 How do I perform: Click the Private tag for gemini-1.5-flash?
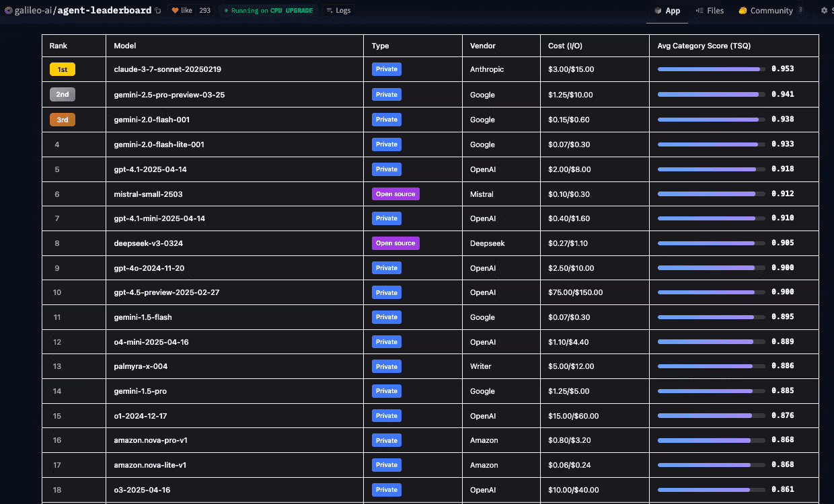click(387, 317)
